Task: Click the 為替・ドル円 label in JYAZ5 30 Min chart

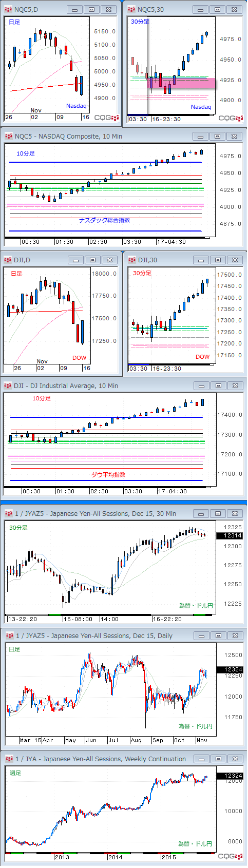Action: tap(196, 606)
